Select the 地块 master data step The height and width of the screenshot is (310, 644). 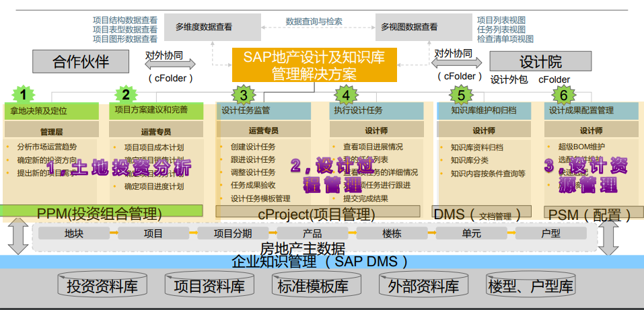coord(74,233)
